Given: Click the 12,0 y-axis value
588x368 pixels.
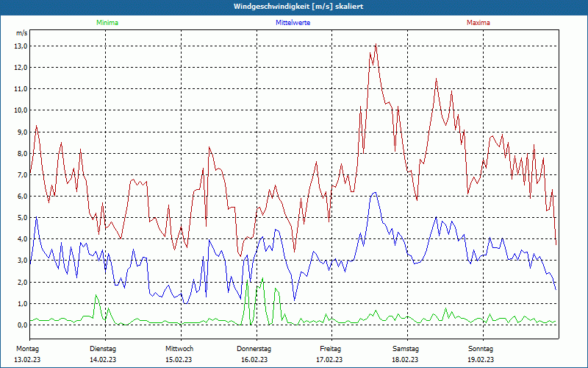Looking at the screenshot, I should [x=21, y=68].
